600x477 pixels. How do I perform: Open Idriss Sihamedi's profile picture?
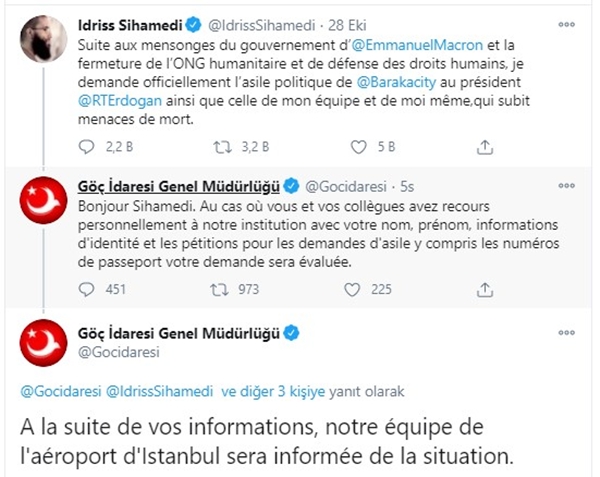point(43,39)
